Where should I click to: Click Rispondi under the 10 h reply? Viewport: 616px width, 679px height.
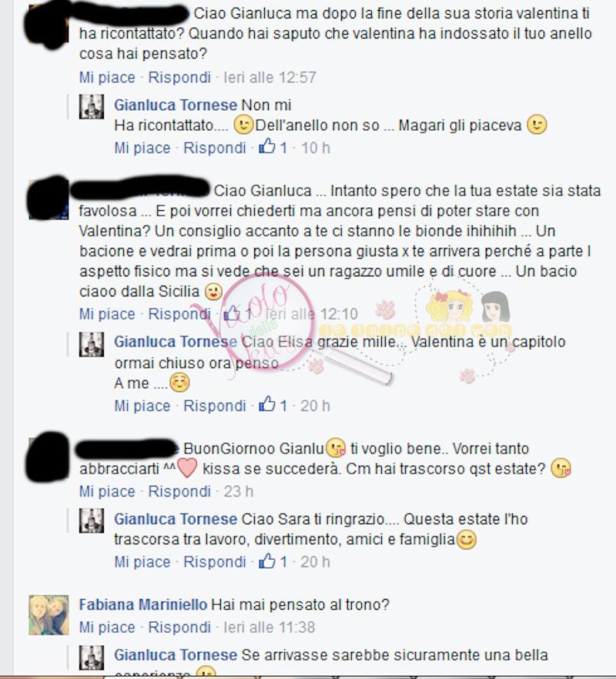[214, 148]
